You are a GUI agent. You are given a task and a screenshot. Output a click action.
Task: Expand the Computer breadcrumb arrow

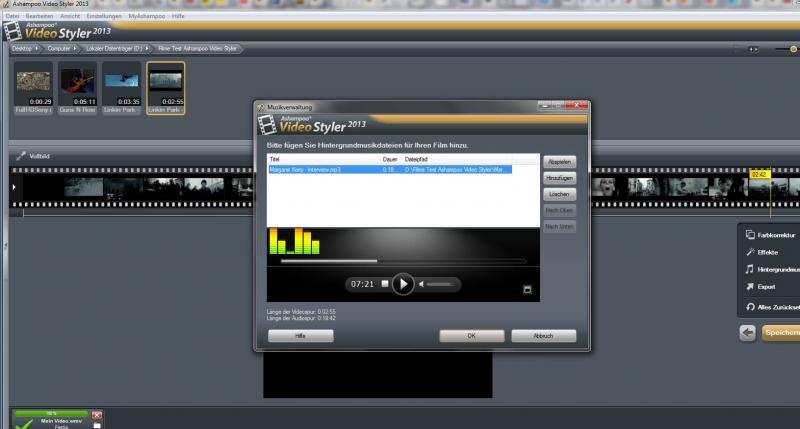74,48
